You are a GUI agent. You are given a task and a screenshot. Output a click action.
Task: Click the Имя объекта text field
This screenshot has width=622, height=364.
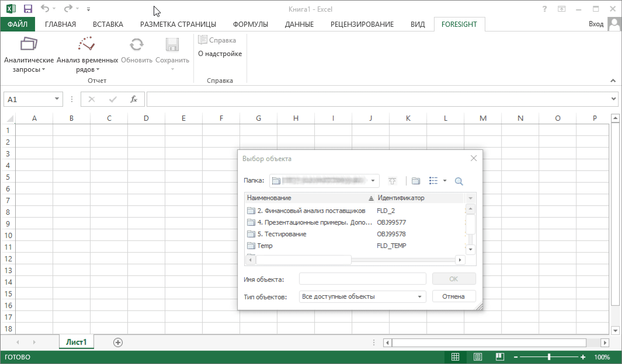[x=362, y=279]
